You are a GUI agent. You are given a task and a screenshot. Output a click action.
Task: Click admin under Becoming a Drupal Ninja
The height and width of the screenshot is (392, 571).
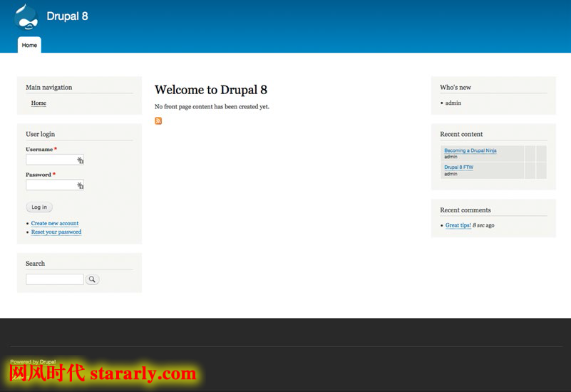click(451, 157)
